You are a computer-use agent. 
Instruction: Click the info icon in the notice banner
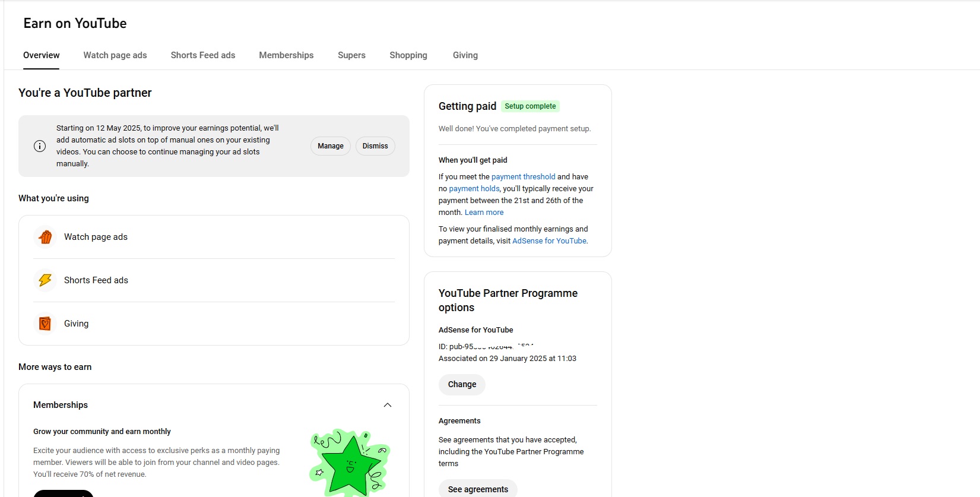[x=40, y=146]
